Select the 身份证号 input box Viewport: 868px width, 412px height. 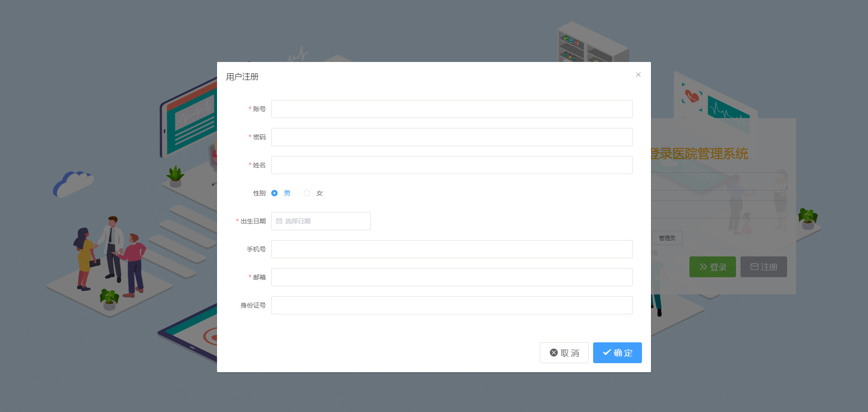pyautogui.click(x=452, y=305)
